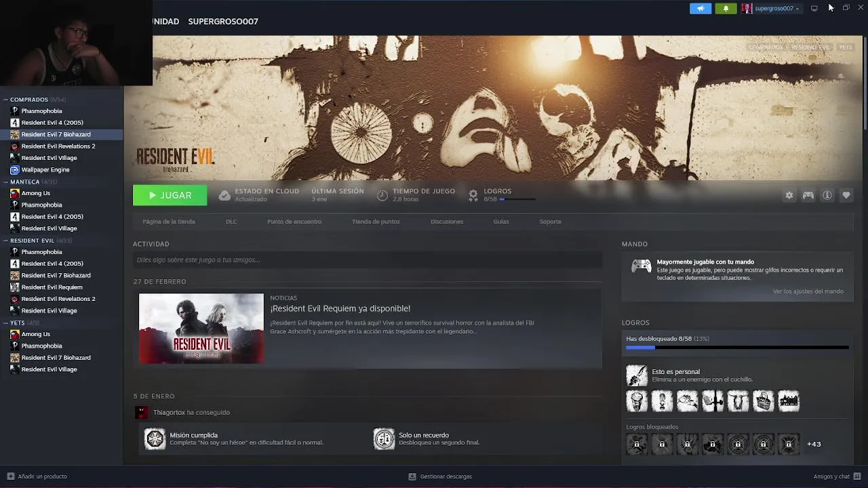
Task: Select Resident Evil 4 (2005) under Manteca
Action: pos(52,216)
